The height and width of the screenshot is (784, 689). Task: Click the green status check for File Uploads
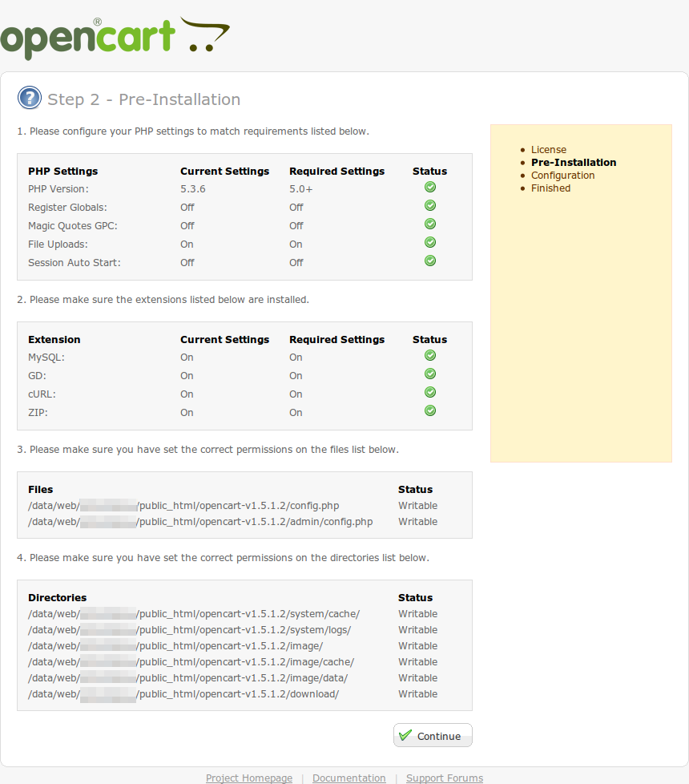point(430,243)
